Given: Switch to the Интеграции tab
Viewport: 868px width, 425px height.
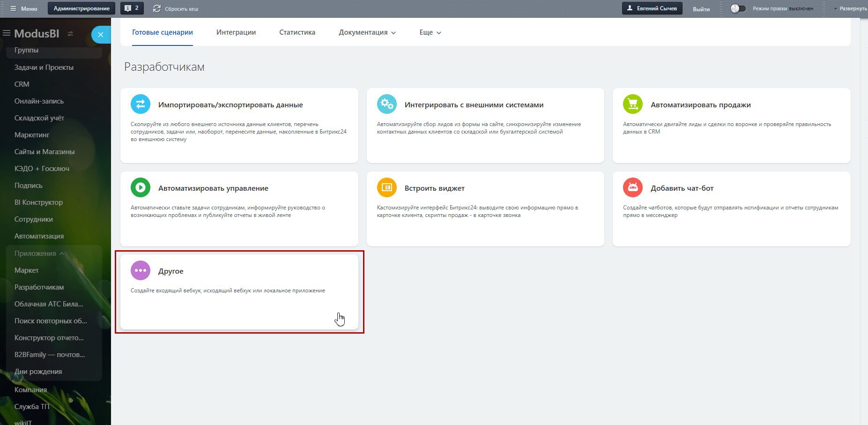Looking at the screenshot, I should tap(236, 32).
